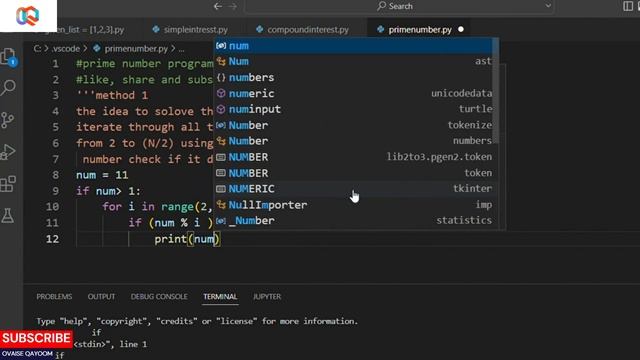Open the Source Control view
The height and width of the screenshot is (360, 640).
pyautogui.click(x=8, y=120)
